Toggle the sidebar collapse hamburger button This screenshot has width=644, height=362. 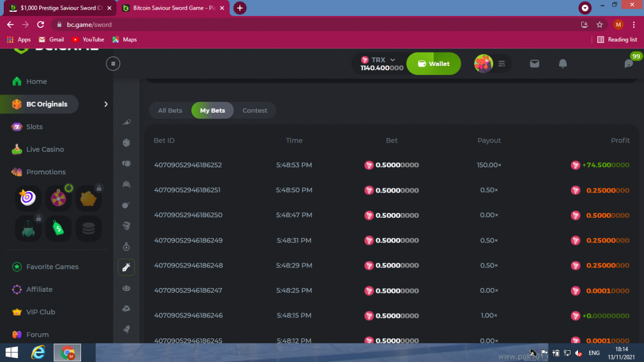click(x=113, y=64)
